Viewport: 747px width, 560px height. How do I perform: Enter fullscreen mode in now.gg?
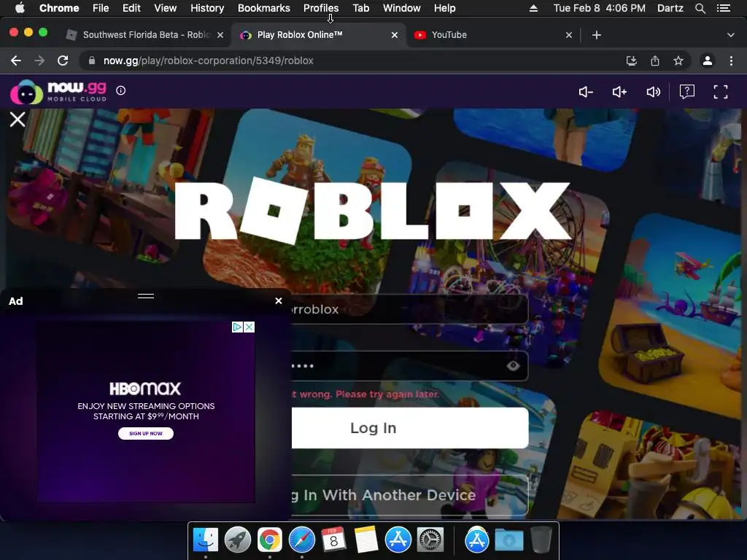point(720,92)
